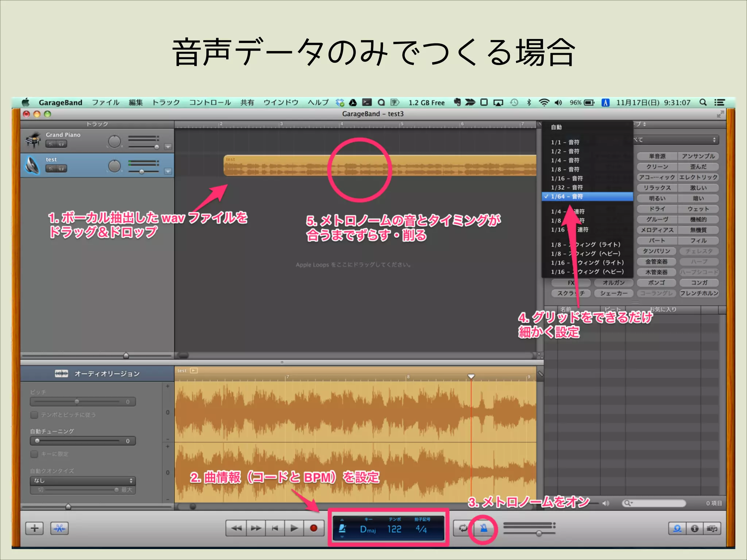The width and height of the screenshot is (747, 560).
Task: Change the LCD display mode with the tuner icon
Action: [x=342, y=528]
